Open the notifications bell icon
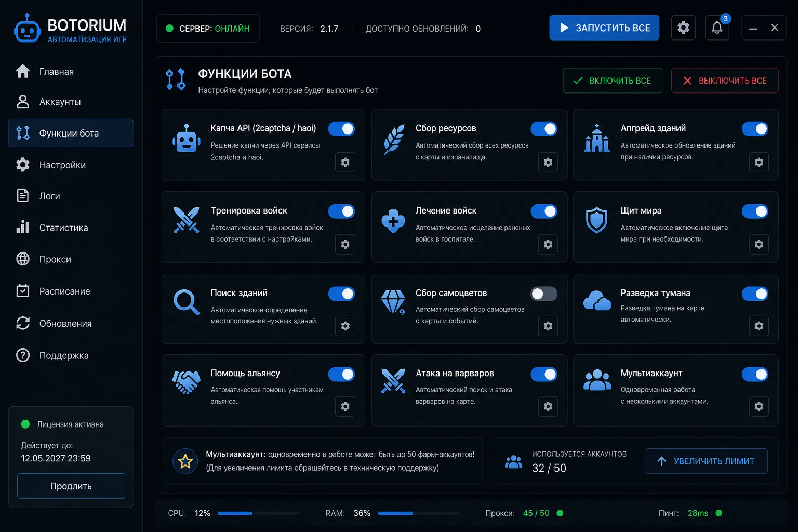 point(717,28)
